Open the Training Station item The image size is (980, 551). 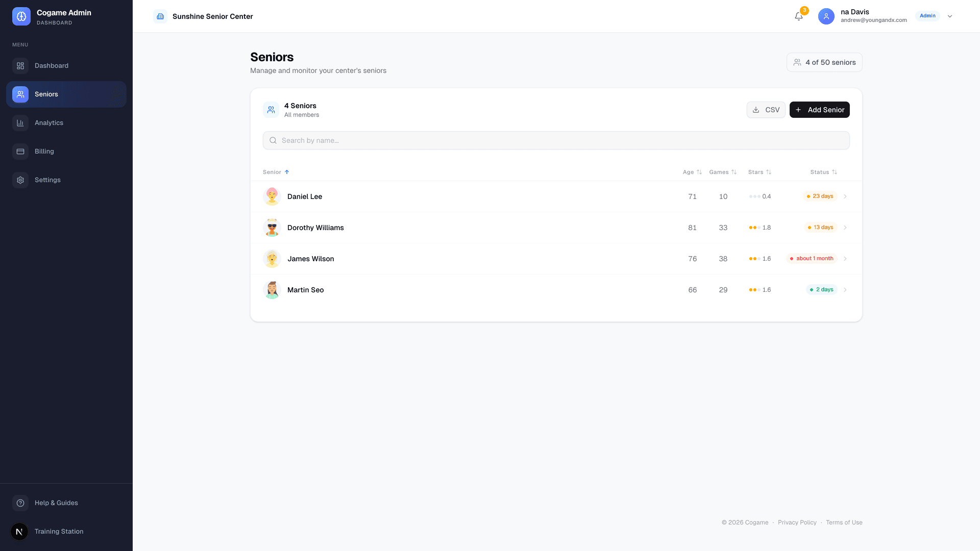tap(59, 531)
